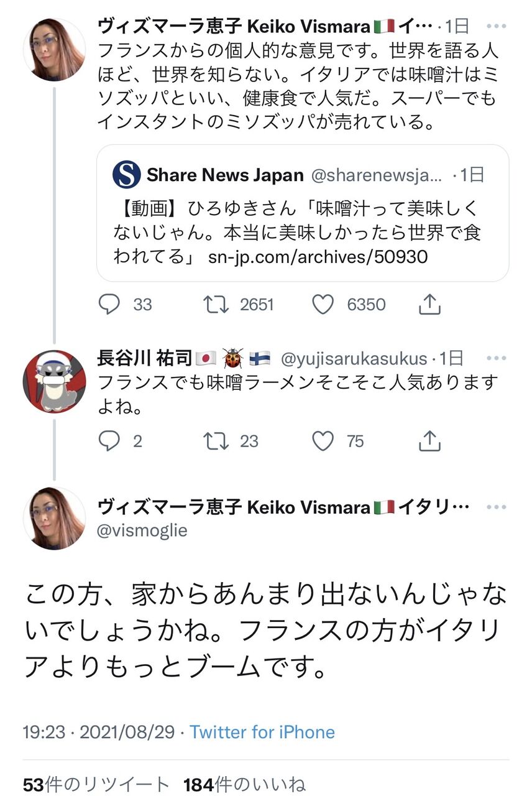Reply to 長谷川 祐司's tweet
Viewport: 532px width, 796px height.
pyautogui.click(x=110, y=441)
